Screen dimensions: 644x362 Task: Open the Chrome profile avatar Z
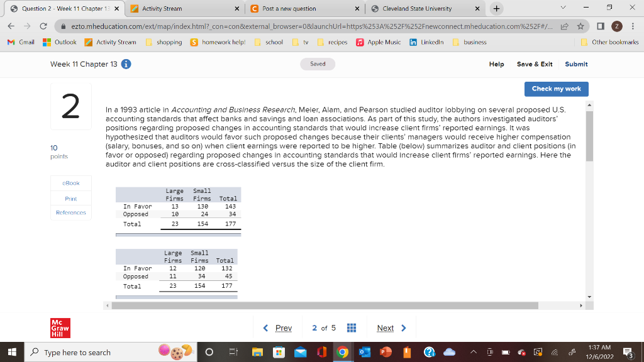616,26
